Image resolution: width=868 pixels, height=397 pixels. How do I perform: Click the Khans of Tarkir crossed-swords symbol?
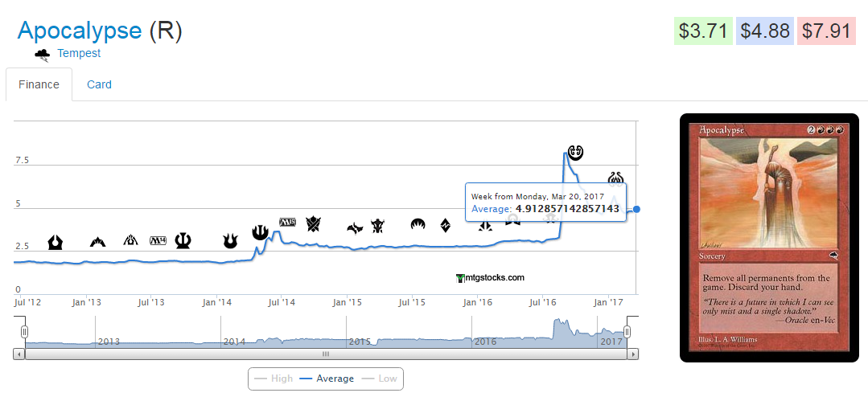coord(313,224)
